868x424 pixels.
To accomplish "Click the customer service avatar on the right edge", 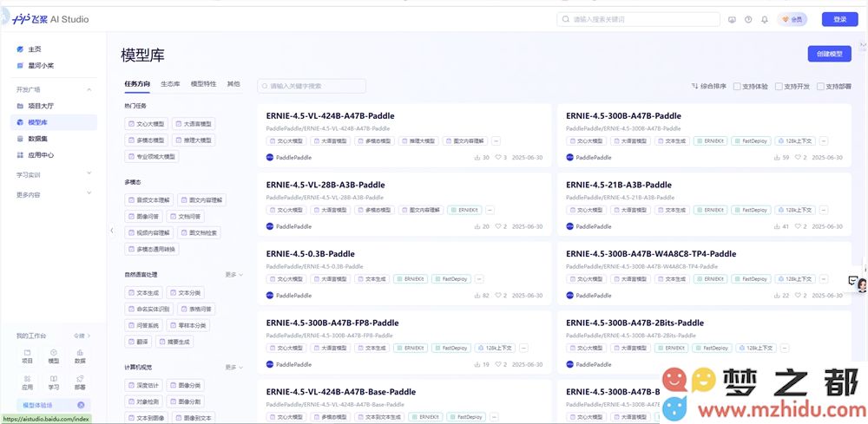I will (862, 284).
